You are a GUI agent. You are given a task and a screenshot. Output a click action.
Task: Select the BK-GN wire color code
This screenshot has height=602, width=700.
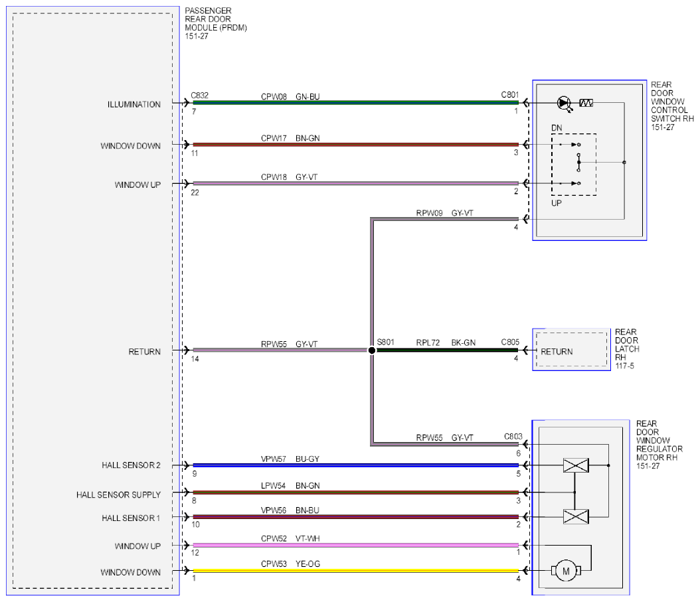464,342
